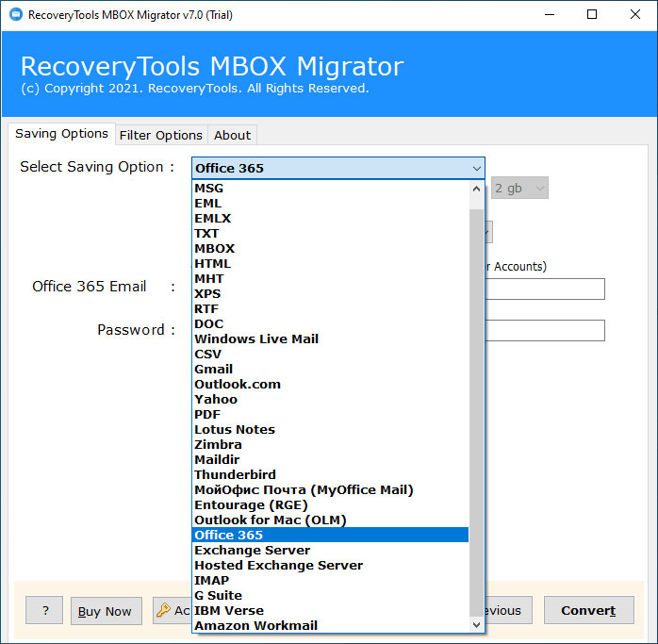Open help with the ? button

pos(44,610)
